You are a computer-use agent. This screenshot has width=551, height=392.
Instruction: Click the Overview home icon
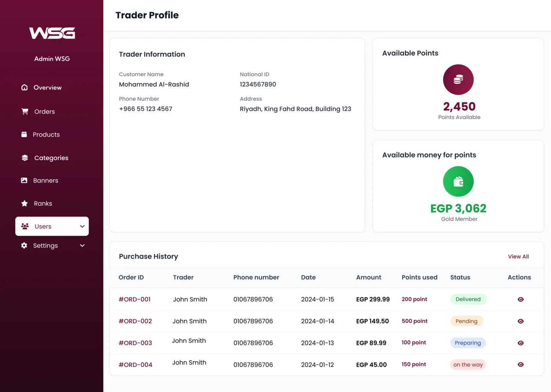(24, 87)
